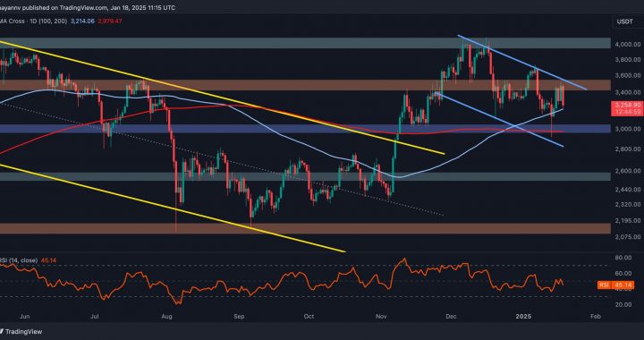Image resolution: width=644 pixels, height=340 pixels.
Task: Click the Dec label on time axis
Action: tap(451, 317)
